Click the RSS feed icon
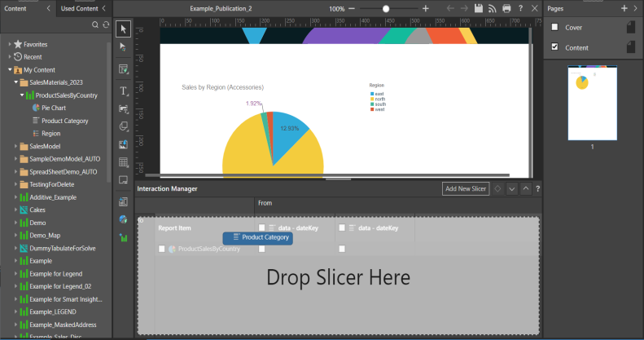The width and height of the screenshot is (644, 340). (x=493, y=8)
